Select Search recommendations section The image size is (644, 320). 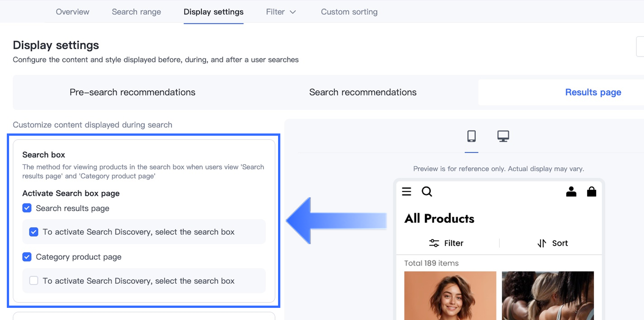click(x=363, y=92)
